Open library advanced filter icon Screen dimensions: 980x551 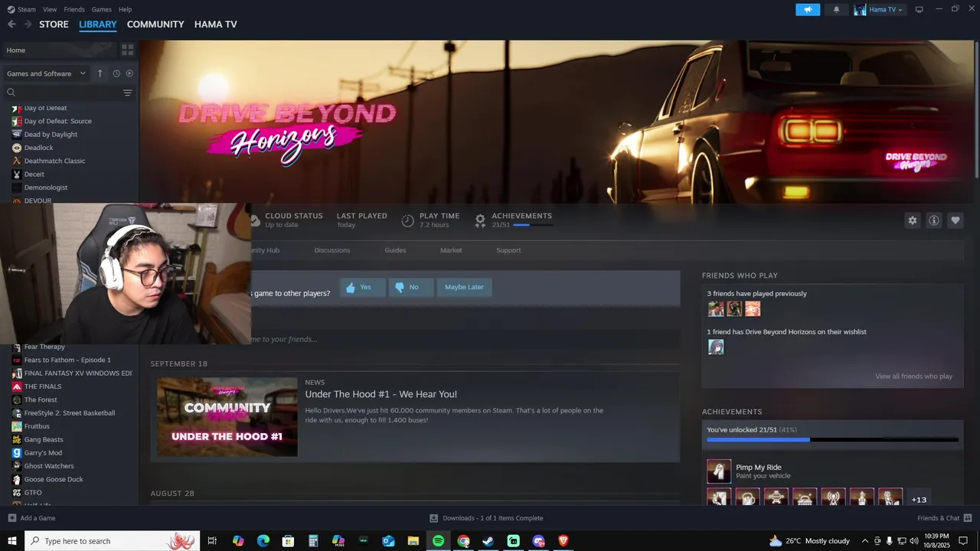click(128, 93)
